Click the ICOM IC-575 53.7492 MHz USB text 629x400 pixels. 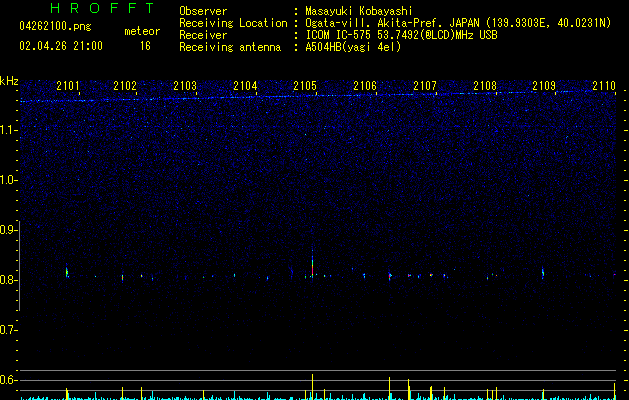coord(401,35)
